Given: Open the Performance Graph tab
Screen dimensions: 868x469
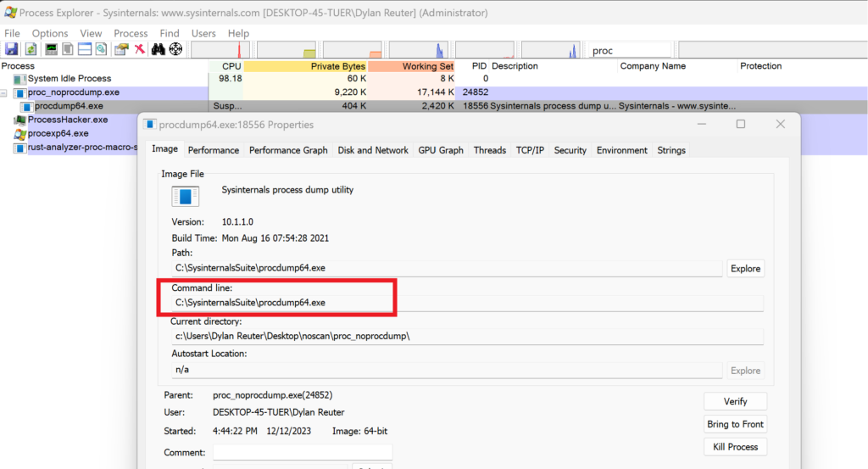Looking at the screenshot, I should pos(288,150).
